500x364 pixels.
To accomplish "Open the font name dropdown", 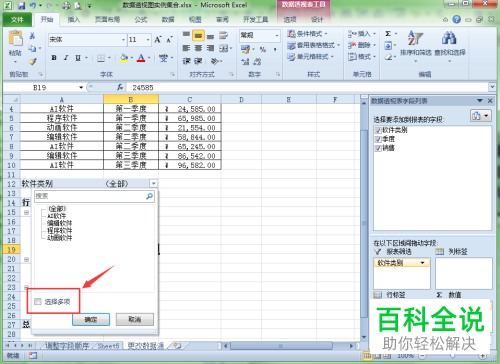I will point(123,40).
